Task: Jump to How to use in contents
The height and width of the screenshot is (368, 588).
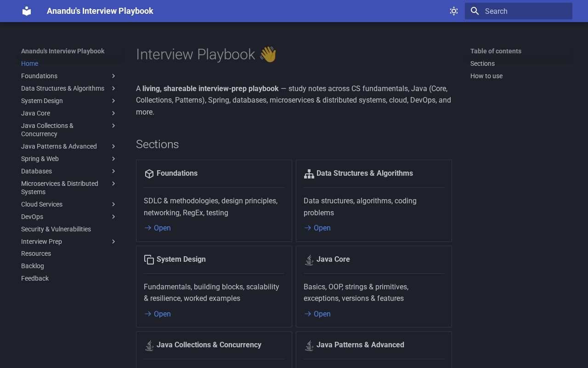Action: [486, 76]
